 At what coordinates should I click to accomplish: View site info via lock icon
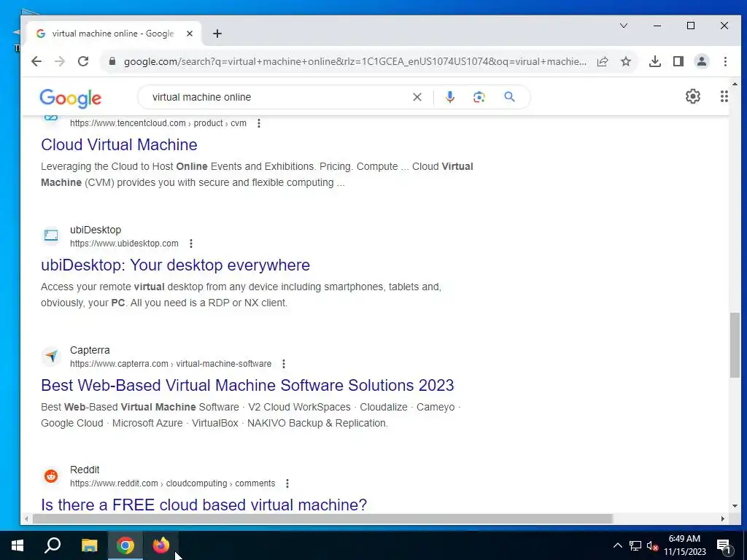[x=112, y=61]
